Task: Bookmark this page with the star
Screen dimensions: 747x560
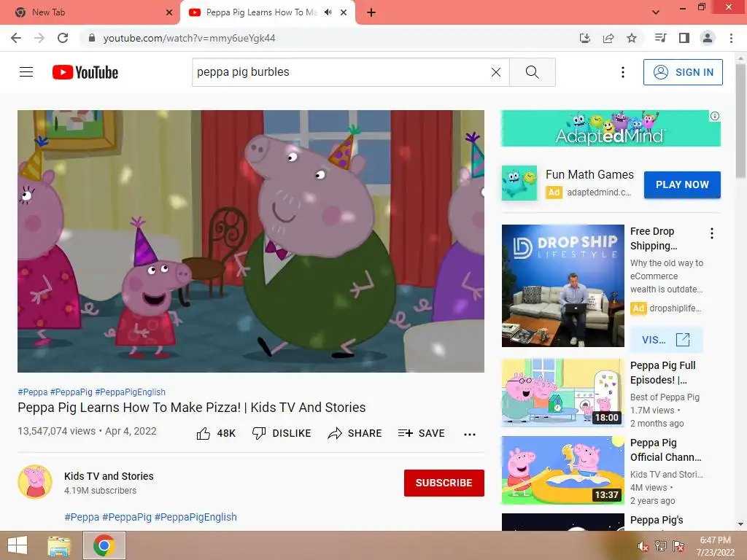Action: 632,38
